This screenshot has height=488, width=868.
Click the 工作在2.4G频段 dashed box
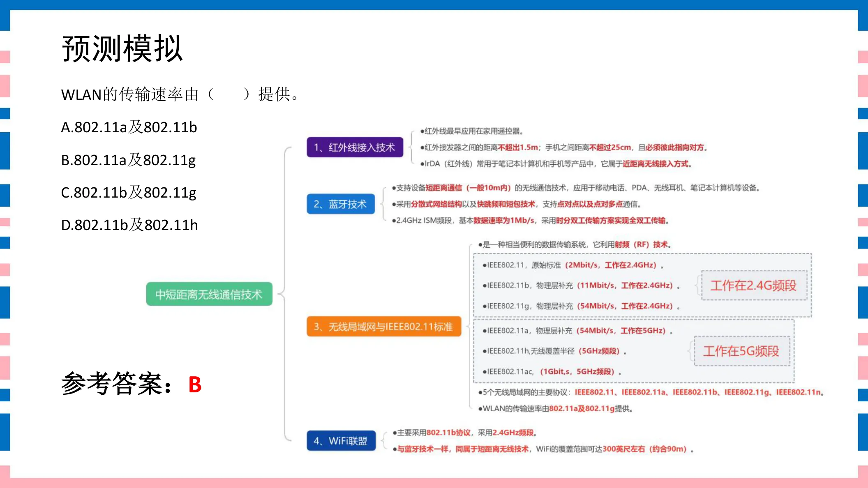(x=754, y=285)
